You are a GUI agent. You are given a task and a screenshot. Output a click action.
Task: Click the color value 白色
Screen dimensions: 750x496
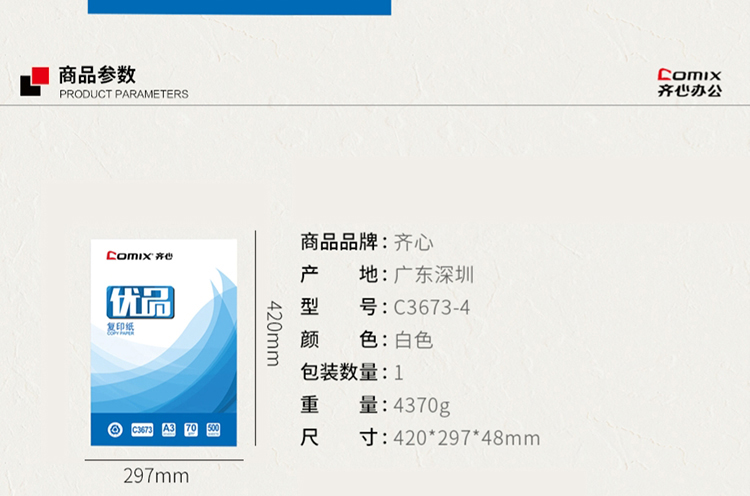[x=414, y=340]
